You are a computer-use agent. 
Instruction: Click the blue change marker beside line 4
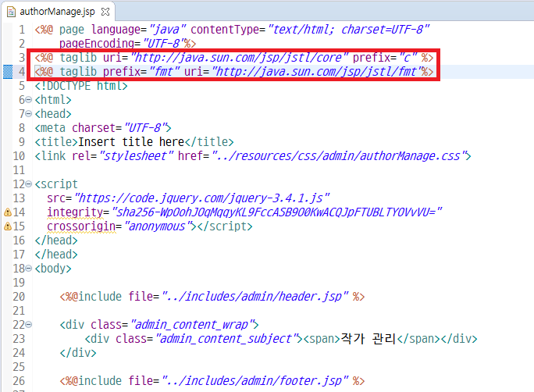click(8, 72)
